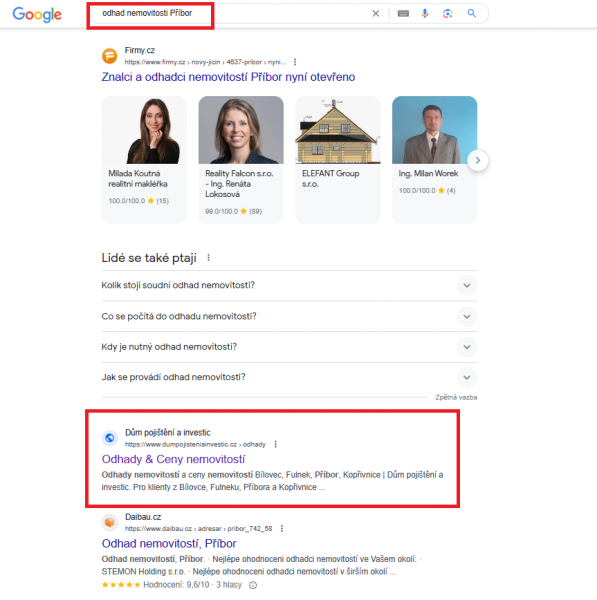Click Zpětná vazba feedback link
Image resolution: width=597 pixels, height=600 pixels.
[x=456, y=397]
